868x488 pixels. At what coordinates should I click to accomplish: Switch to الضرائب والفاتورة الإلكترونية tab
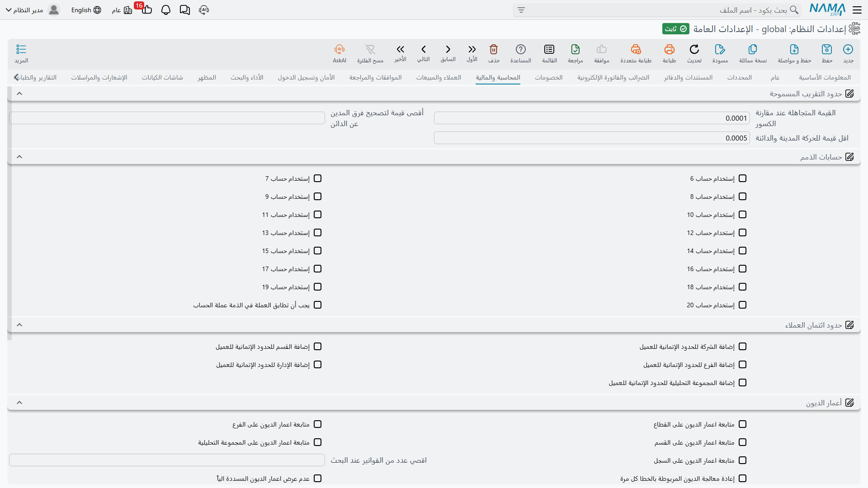point(613,78)
